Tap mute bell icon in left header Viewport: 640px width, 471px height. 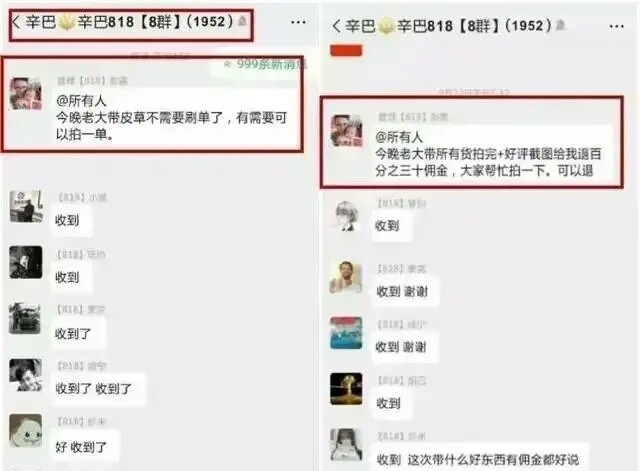(x=242, y=21)
